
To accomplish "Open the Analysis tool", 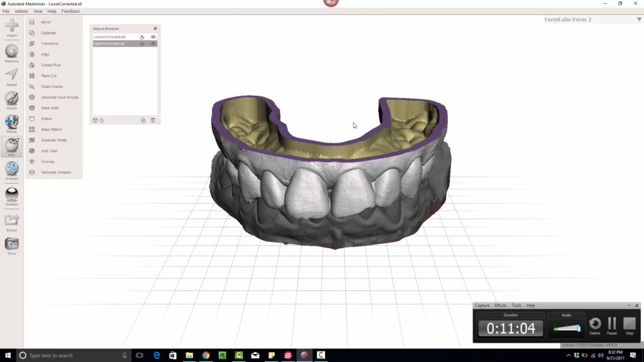I will point(11,171).
